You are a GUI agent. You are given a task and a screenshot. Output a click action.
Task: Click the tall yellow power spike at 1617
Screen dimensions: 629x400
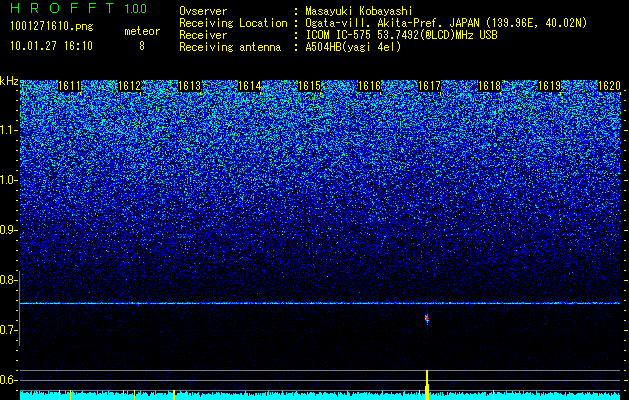427,384
